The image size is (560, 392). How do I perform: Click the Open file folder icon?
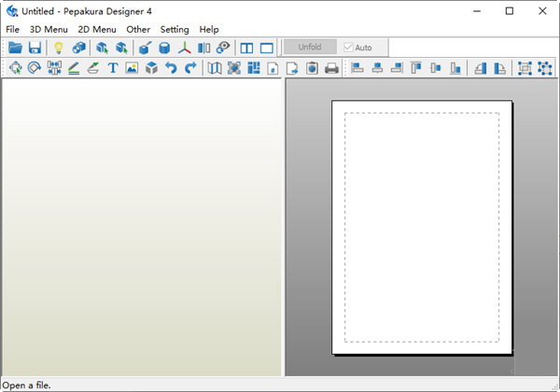point(15,48)
